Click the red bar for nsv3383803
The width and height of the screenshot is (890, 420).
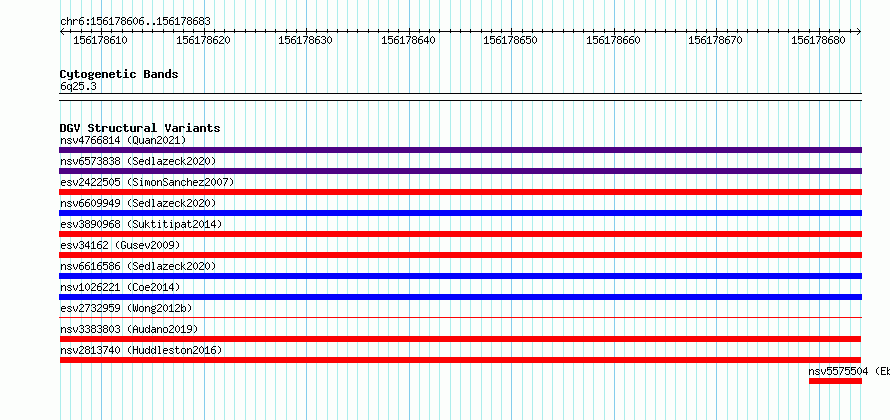[460, 339]
